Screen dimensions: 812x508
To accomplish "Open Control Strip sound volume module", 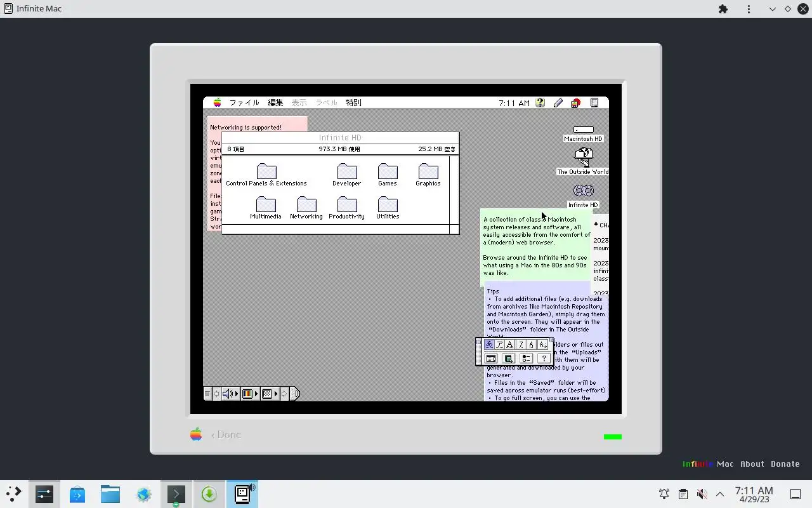I will tap(227, 394).
